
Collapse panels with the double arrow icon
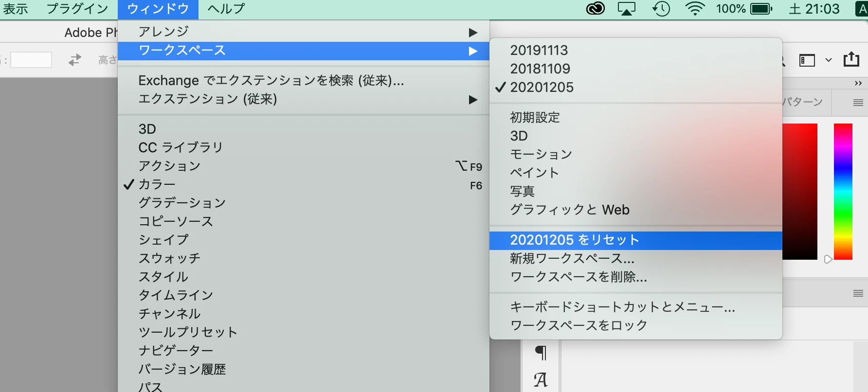(858, 83)
